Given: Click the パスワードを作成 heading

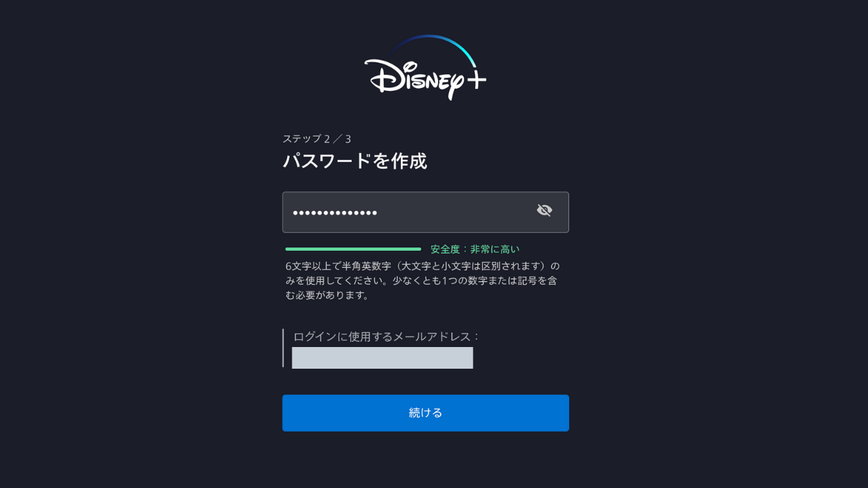Looking at the screenshot, I should coord(355,161).
